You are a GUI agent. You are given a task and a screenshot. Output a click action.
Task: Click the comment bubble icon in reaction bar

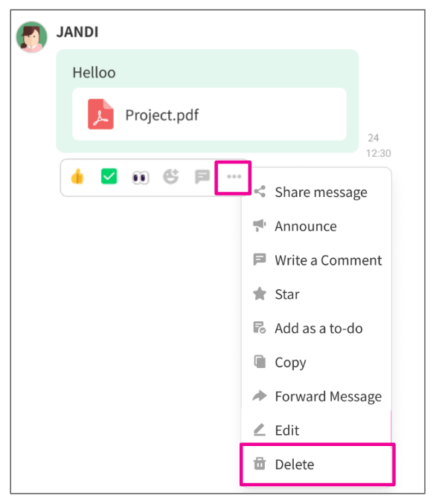pyautogui.click(x=202, y=177)
